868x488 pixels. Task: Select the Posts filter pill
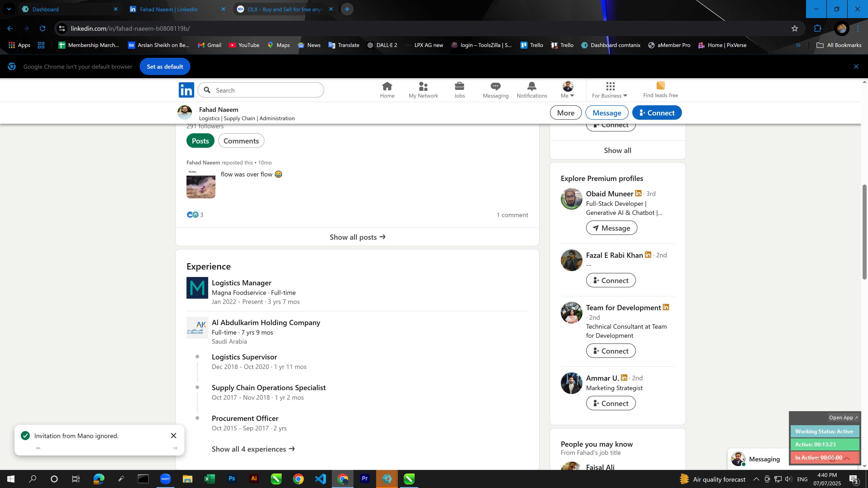click(200, 141)
